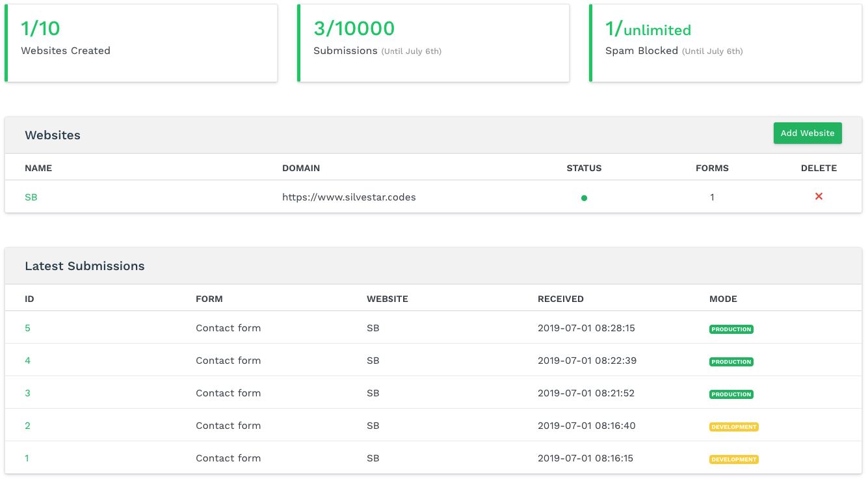868x479 pixels.
Task: Delete the SB website with red X
Action: pyautogui.click(x=819, y=197)
